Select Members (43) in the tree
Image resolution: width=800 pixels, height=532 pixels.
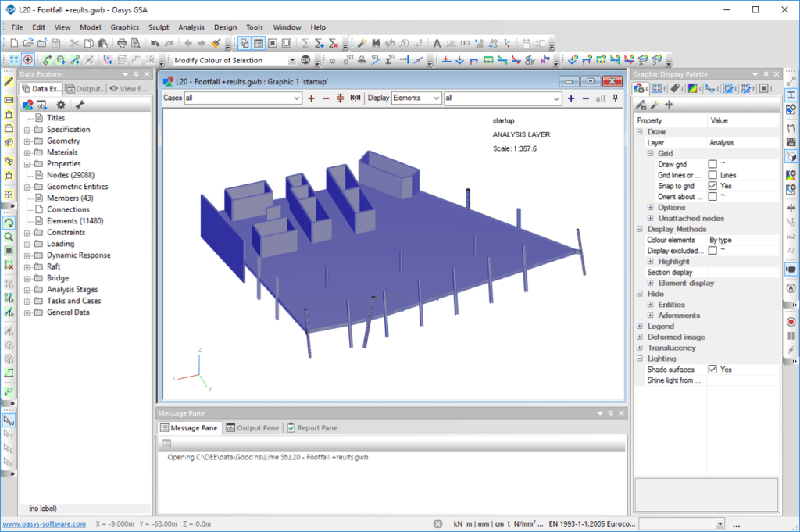point(70,198)
